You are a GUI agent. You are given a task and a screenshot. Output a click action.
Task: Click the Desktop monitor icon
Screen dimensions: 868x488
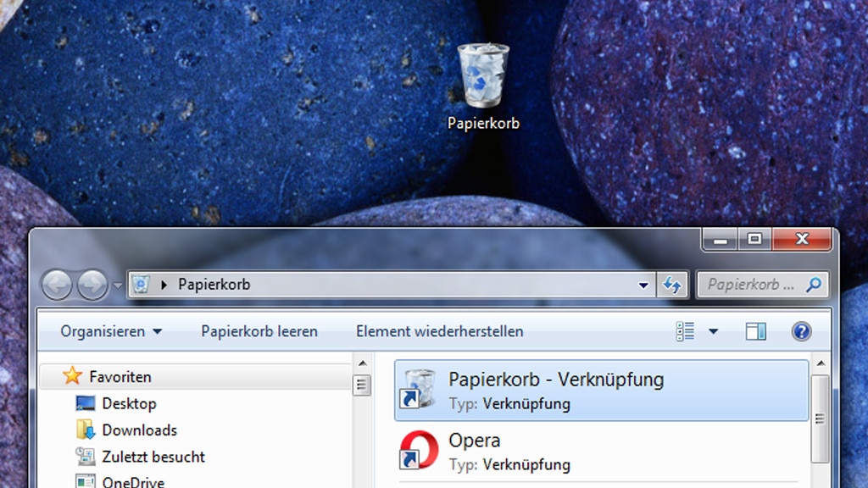(86, 403)
